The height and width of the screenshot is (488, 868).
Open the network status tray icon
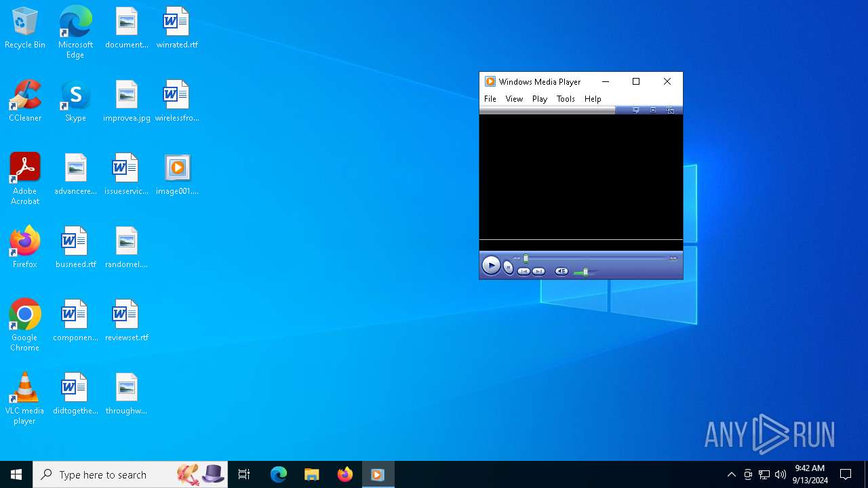point(764,474)
